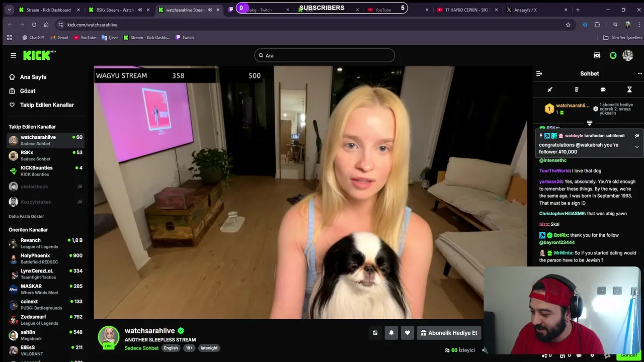
Task: Open Zedxsmurf recommended channel
Action: click(46, 320)
